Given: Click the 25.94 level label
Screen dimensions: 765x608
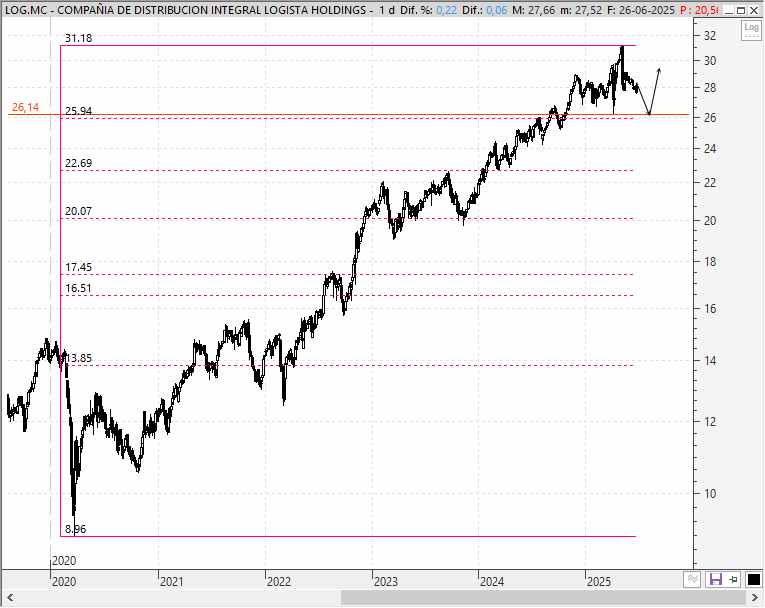Looking at the screenshot, I should (x=79, y=111).
